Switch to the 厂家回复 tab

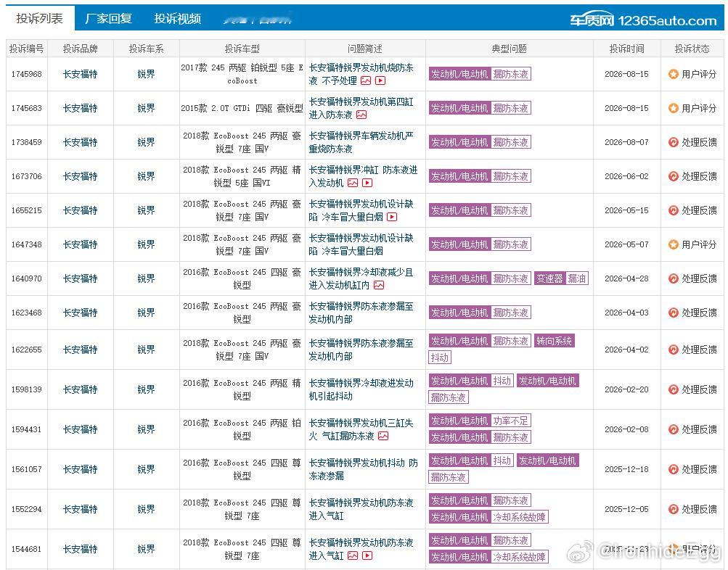pyautogui.click(x=109, y=19)
